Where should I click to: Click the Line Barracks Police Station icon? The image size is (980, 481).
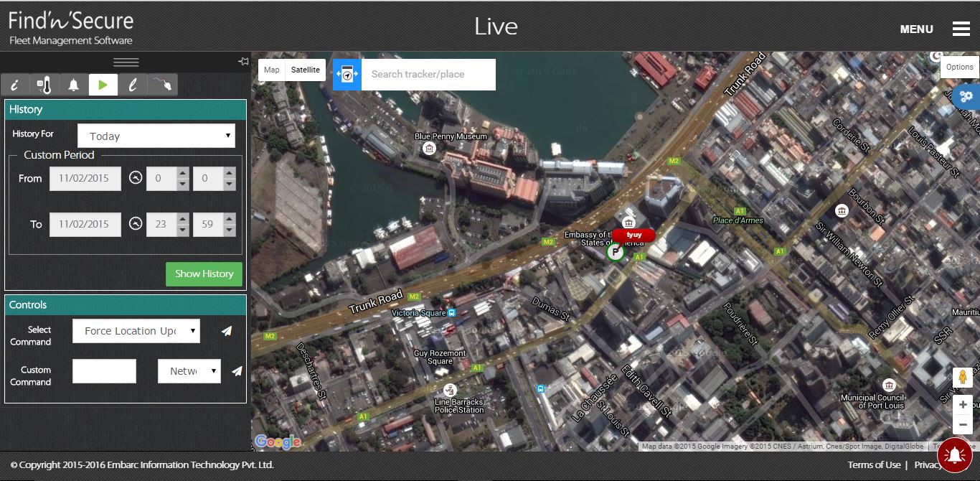450,390
